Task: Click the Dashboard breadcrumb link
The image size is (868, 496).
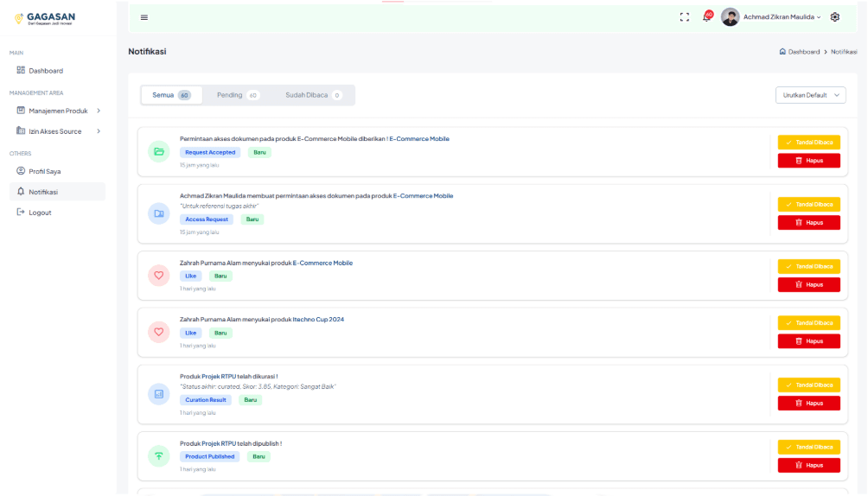Action: tap(804, 52)
